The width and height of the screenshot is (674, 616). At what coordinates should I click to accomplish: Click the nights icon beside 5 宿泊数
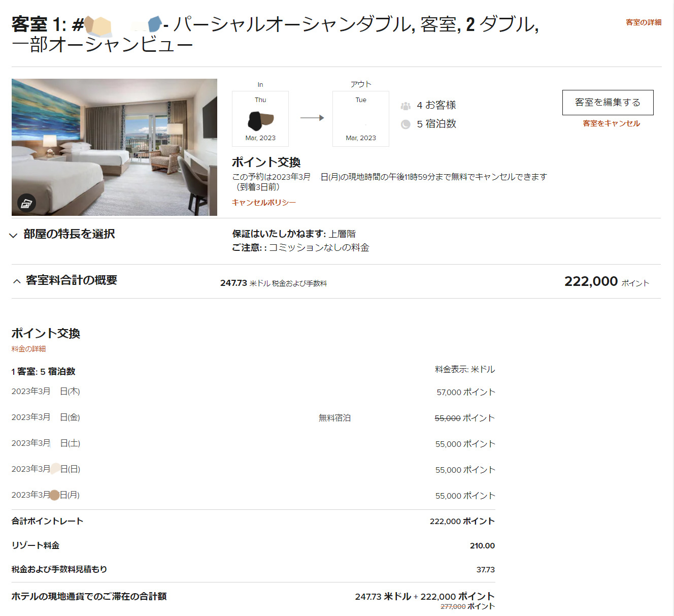[x=406, y=124]
